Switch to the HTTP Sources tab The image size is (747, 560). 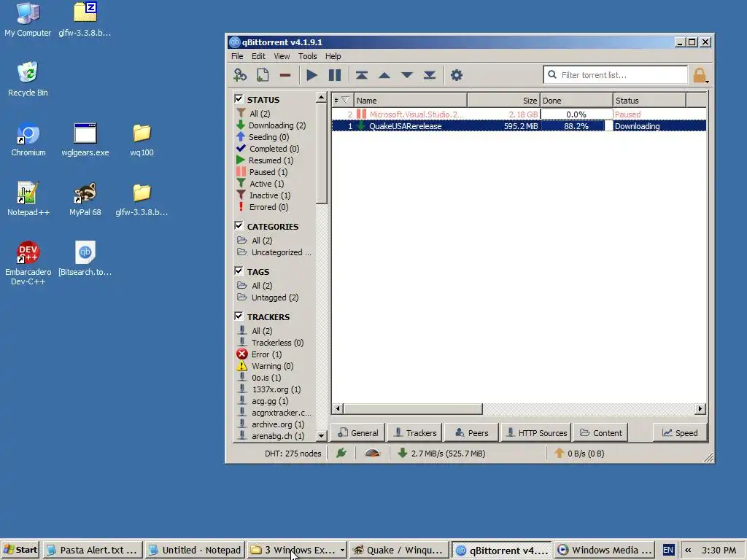click(x=536, y=433)
